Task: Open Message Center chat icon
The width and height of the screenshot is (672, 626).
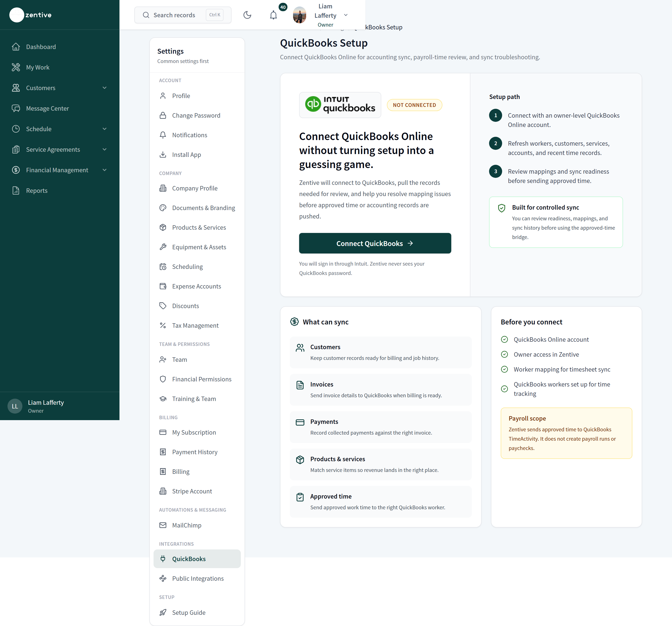Action: (x=16, y=108)
